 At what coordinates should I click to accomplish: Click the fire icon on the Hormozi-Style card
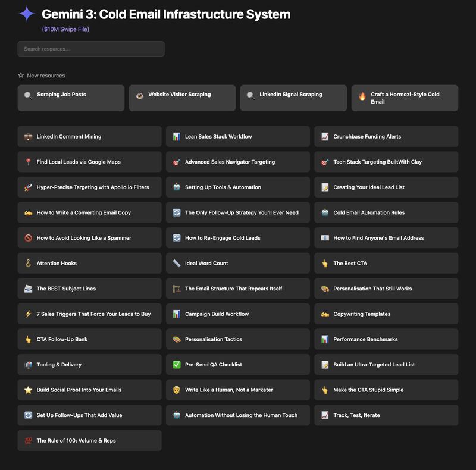tap(362, 96)
